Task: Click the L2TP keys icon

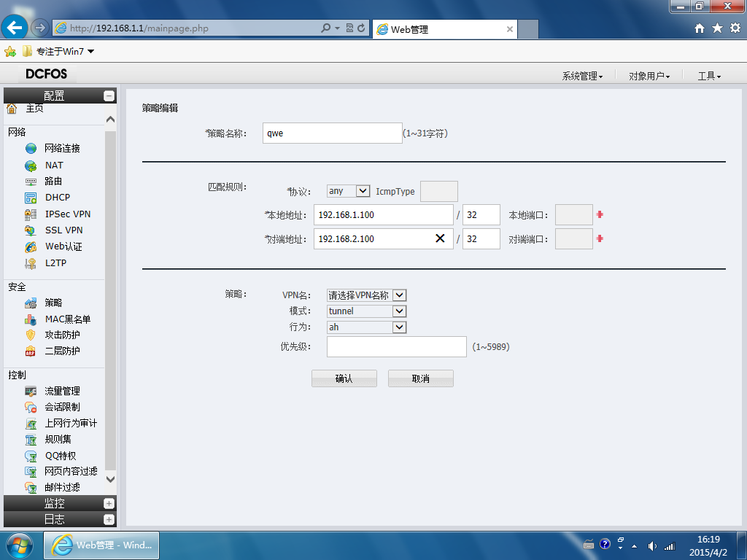Action: click(x=31, y=263)
